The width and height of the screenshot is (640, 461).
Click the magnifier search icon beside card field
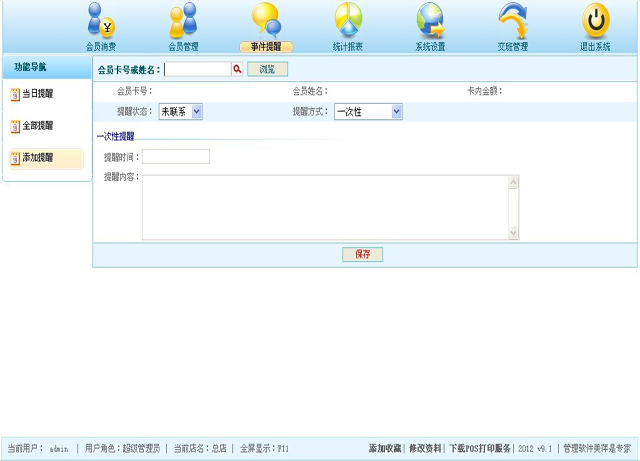click(x=237, y=69)
